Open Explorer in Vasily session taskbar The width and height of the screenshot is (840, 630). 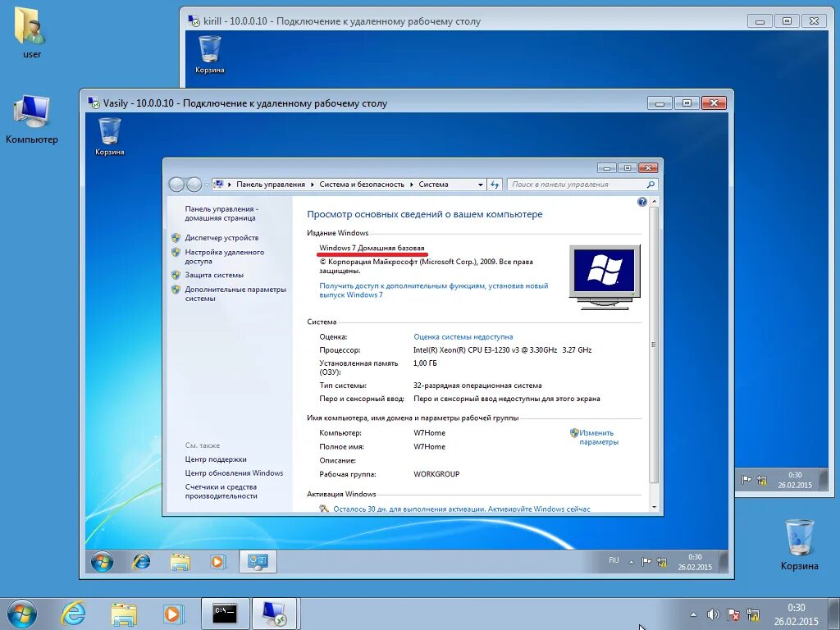click(x=180, y=561)
